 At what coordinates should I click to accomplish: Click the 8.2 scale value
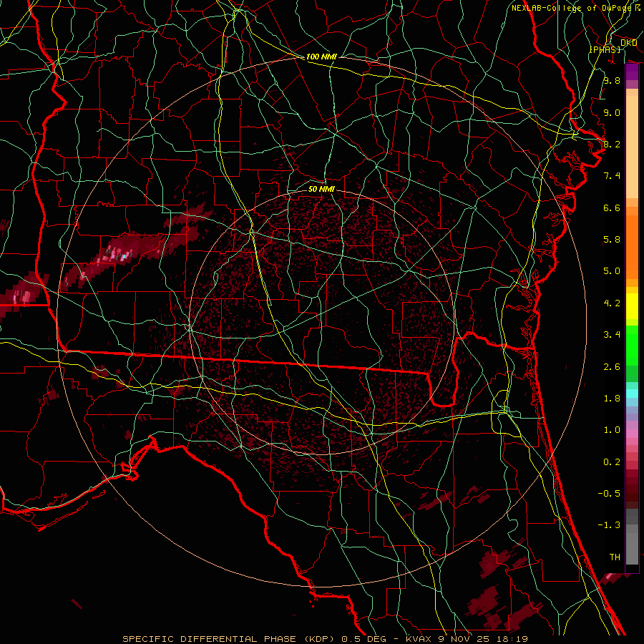pyautogui.click(x=612, y=144)
